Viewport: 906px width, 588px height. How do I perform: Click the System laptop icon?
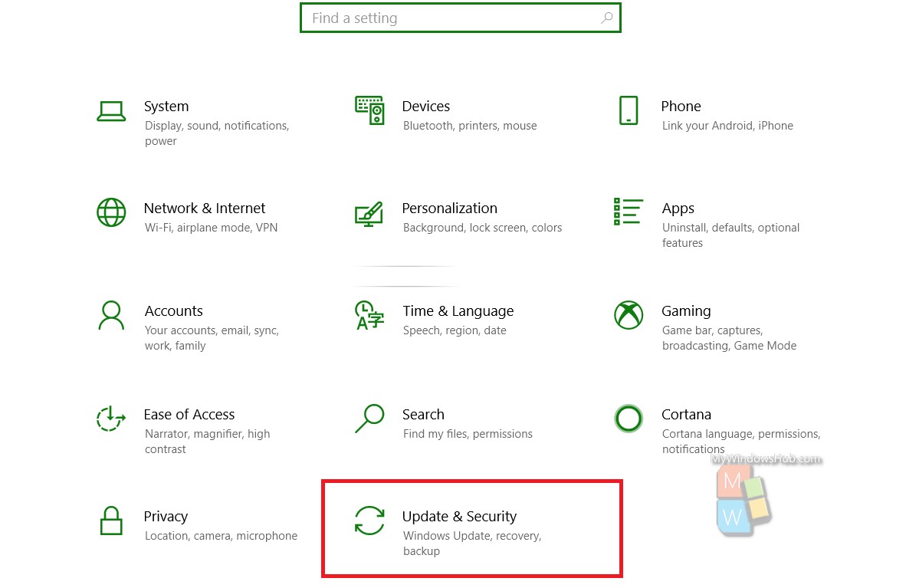(111, 111)
